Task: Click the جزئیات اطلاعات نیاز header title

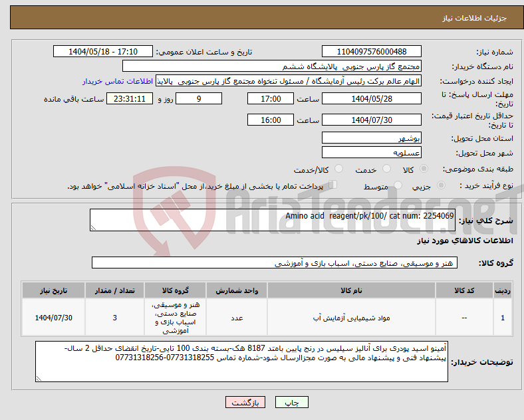Action: pyautogui.click(x=475, y=18)
